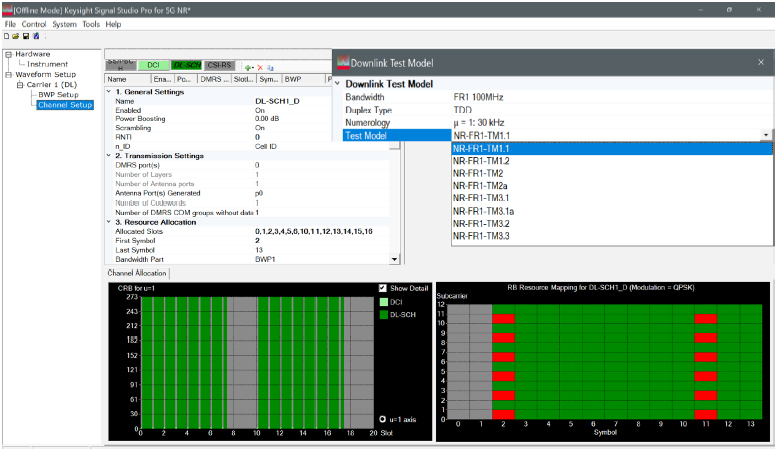Select Instrument in the tree

48,64
